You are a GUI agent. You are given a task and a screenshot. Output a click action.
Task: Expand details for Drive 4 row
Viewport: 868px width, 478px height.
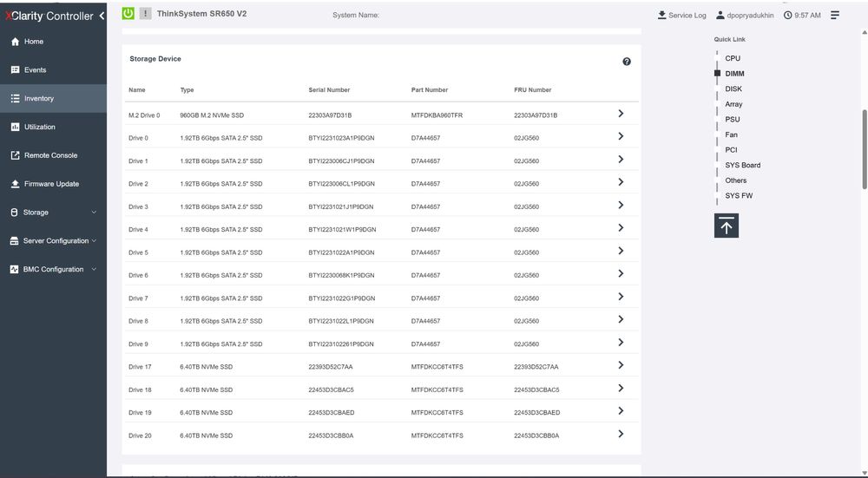pos(621,228)
